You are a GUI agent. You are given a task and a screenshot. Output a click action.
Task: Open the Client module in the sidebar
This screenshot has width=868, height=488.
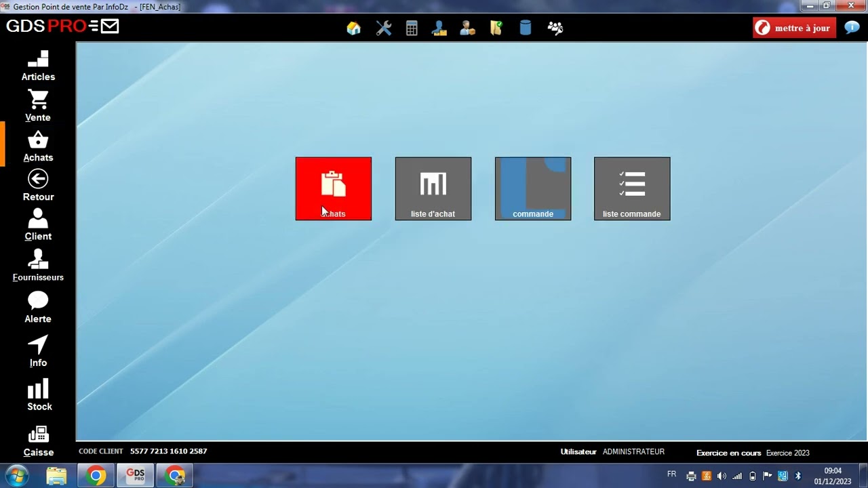[x=38, y=225]
